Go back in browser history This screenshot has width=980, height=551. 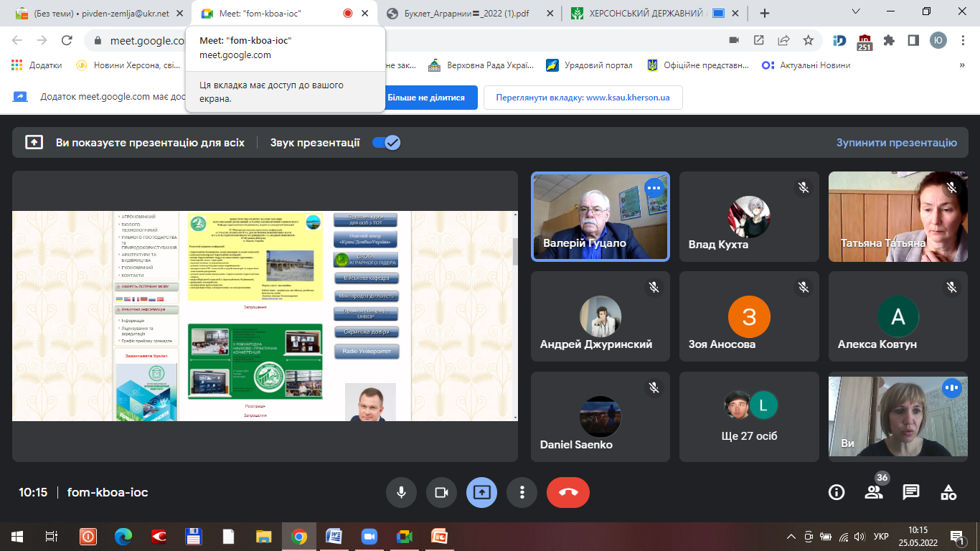(x=17, y=40)
